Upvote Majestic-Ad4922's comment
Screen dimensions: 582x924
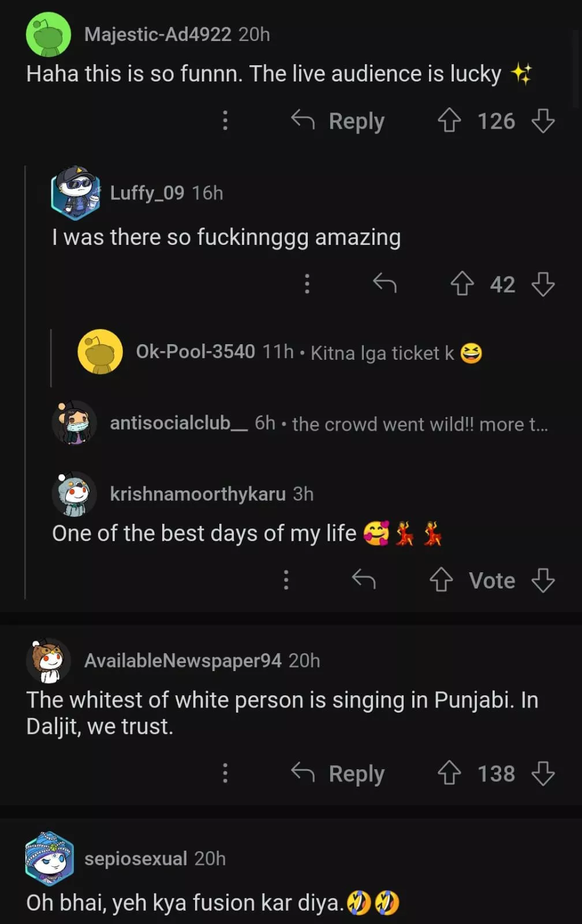(x=449, y=121)
